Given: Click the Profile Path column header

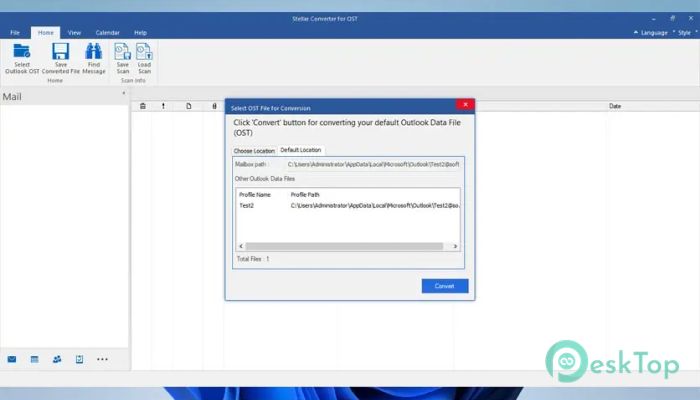Looking at the screenshot, I should 305,195.
